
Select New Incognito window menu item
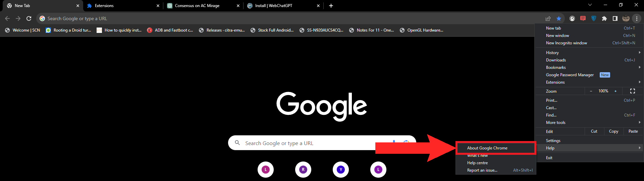tap(589, 43)
